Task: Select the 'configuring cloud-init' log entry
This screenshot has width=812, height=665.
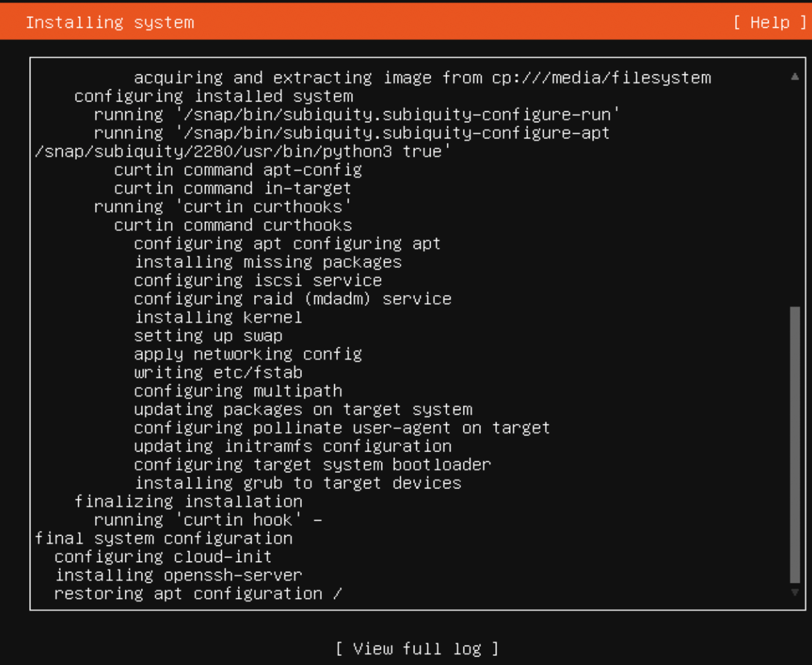Action: point(163,557)
